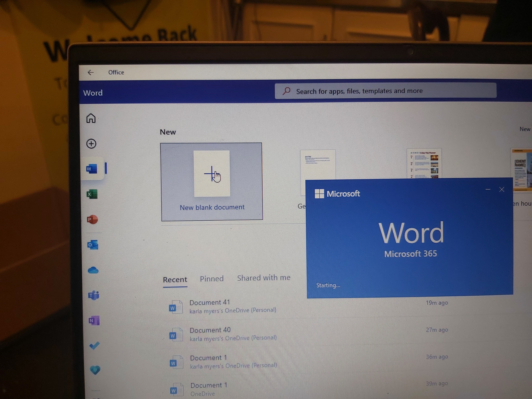Screen dimensions: 532x399
Task: Click the search magnifier icon
Action: 286,91
